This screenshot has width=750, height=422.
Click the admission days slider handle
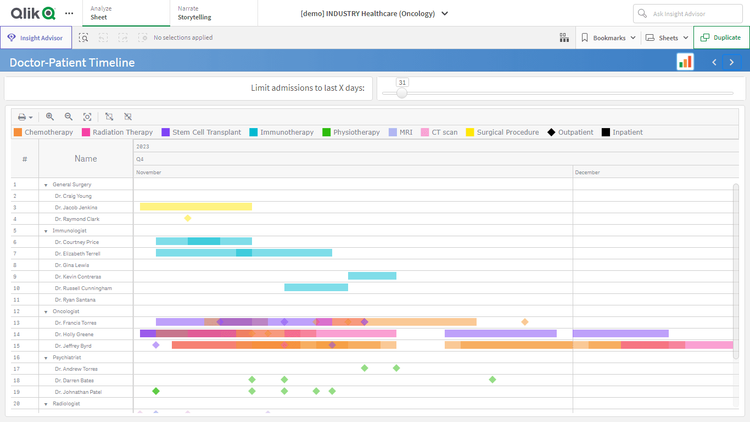click(x=401, y=93)
